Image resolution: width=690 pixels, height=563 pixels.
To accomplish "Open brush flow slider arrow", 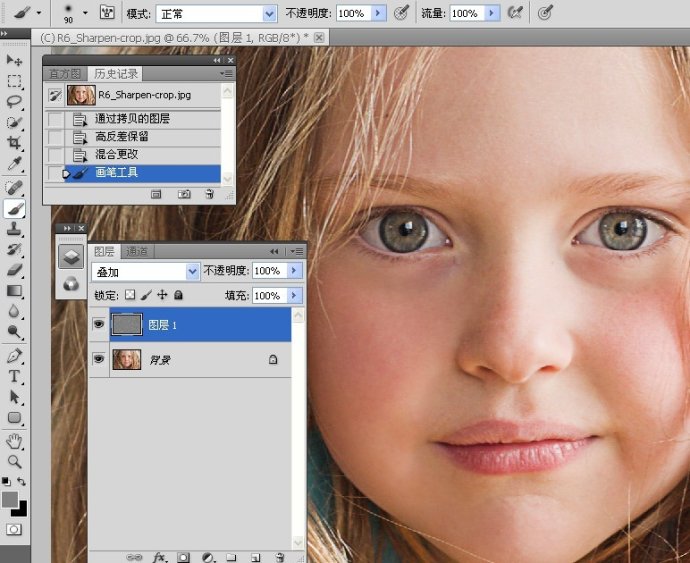I will (492, 13).
